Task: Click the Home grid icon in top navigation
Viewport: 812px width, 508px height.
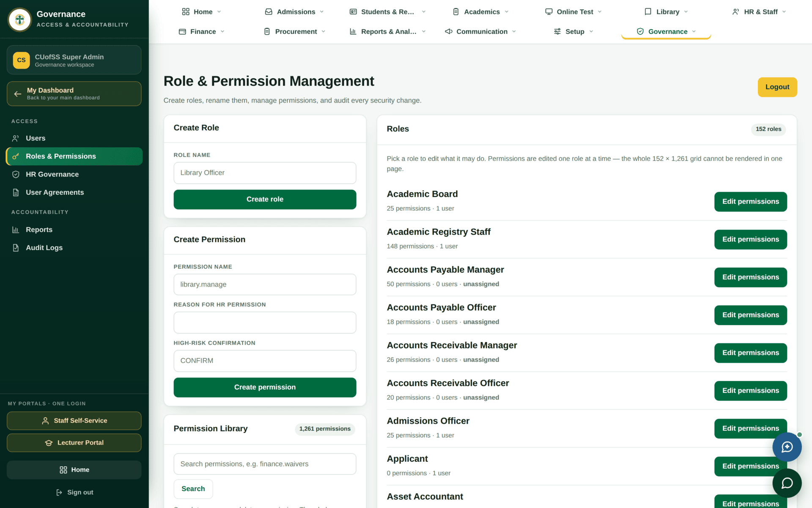Action: [x=186, y=12]
